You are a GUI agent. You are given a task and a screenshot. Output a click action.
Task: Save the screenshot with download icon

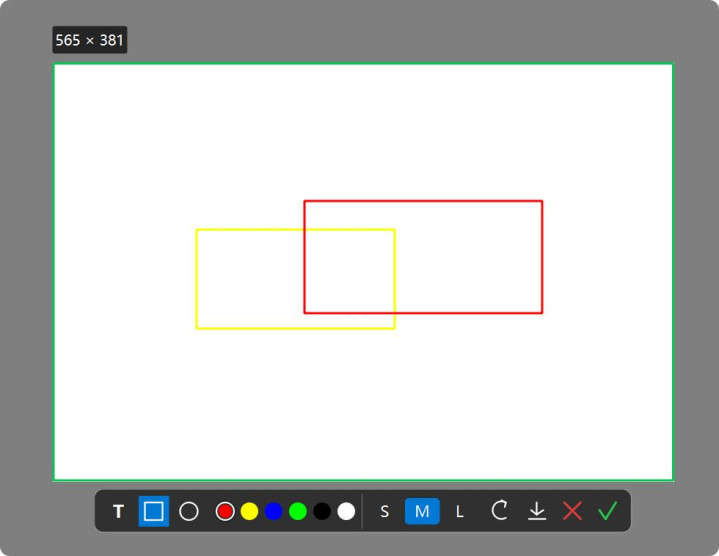point(537,511)
